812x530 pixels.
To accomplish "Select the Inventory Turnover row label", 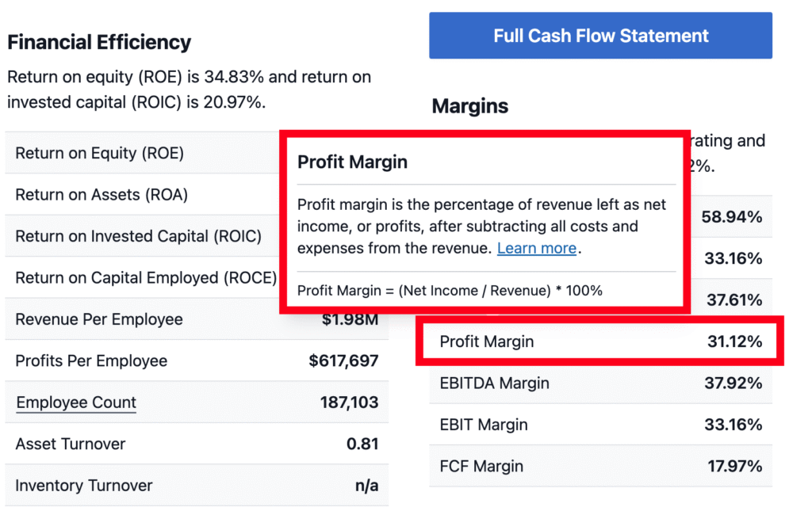I will 84,486.
